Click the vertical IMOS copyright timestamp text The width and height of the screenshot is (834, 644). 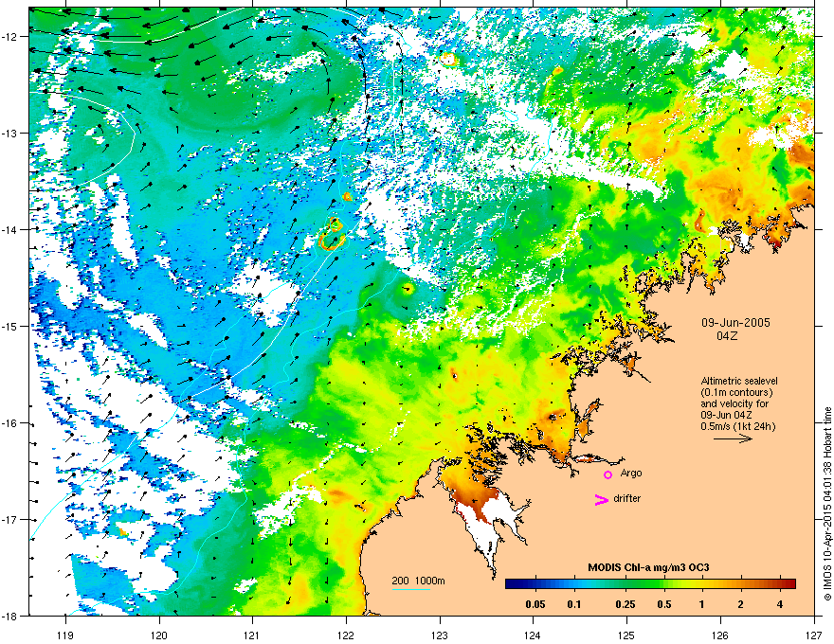click(827, 504)
